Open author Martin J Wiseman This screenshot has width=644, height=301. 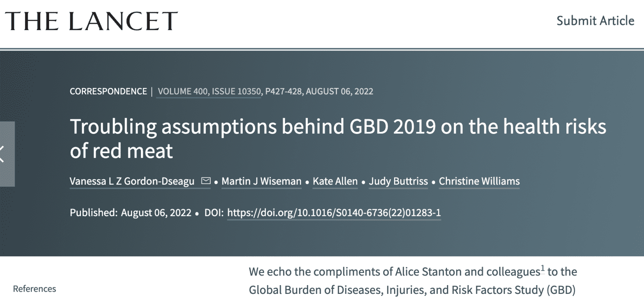(x=261, y=181)
